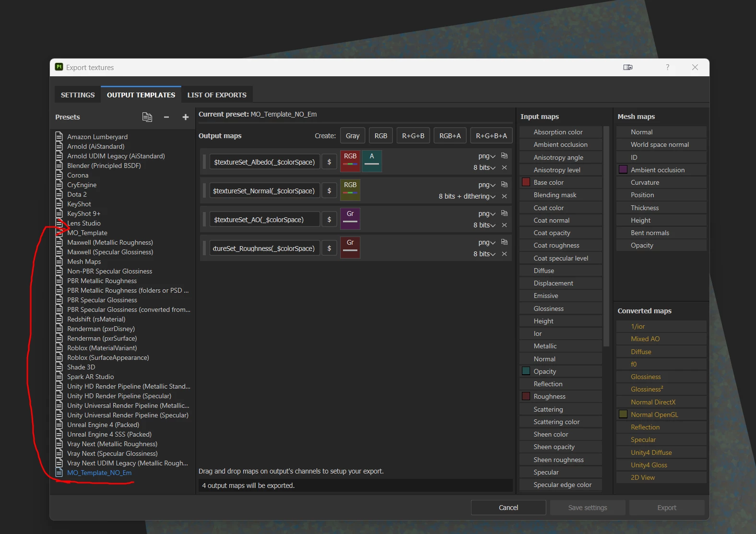The height and width of the screenshot is (534, 756).
Task: Edit the Roughness output name field
Action: [x=264, y=249]
